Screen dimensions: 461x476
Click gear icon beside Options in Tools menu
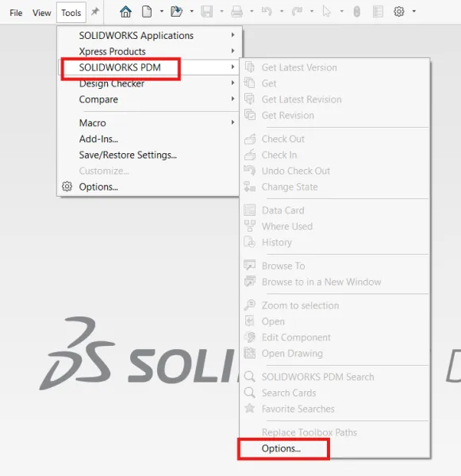click(67, 186)
